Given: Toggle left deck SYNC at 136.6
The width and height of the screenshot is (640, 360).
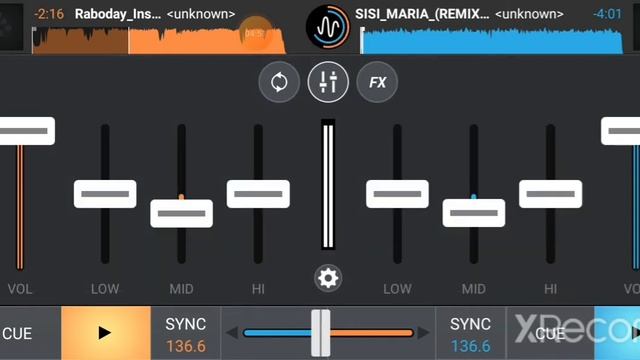Looking at the screenshot, I should [186, 334].
